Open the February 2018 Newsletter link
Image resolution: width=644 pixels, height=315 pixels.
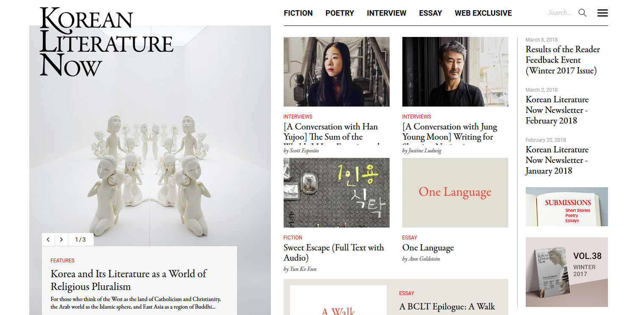[557, 110]
